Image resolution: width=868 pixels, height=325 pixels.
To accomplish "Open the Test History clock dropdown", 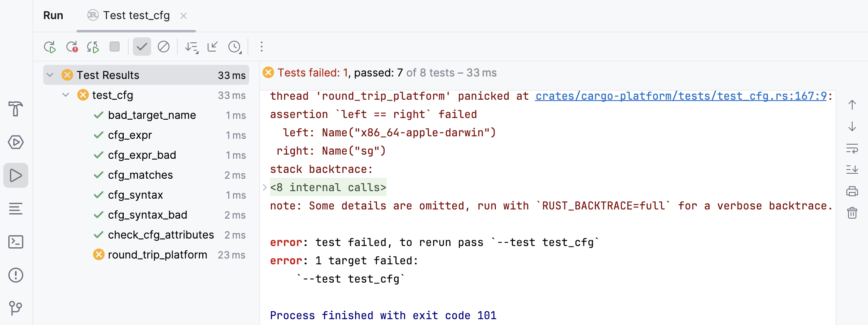I will tap(235, 47).
